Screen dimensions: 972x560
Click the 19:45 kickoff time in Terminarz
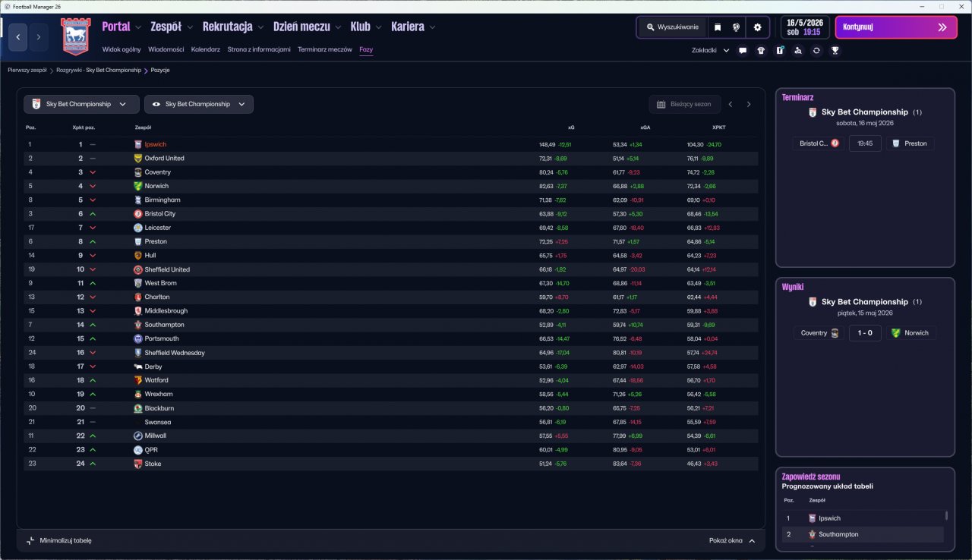[x=865, y=143]
